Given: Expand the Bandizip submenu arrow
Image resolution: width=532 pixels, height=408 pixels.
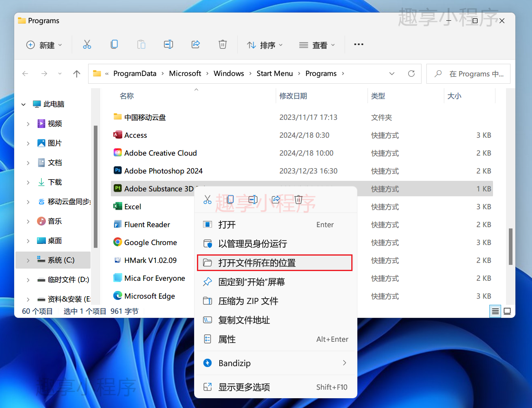Looking at the screenshot, I should point(344,363).
